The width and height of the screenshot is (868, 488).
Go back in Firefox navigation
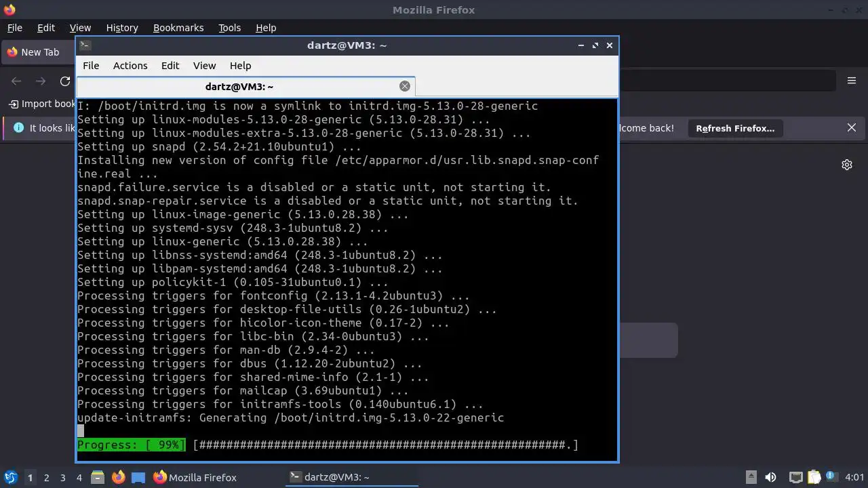tap(16, 81)
